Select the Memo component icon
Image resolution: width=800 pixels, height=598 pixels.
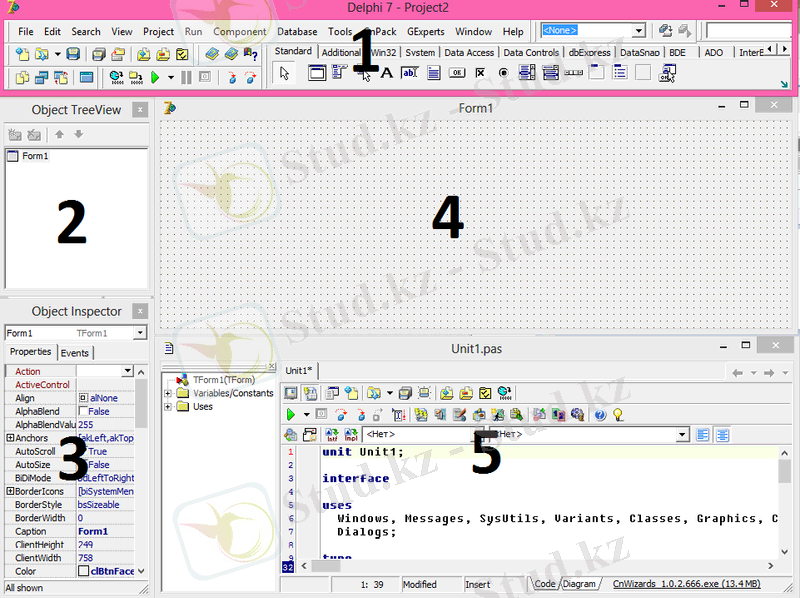click(x=433, y=73)
